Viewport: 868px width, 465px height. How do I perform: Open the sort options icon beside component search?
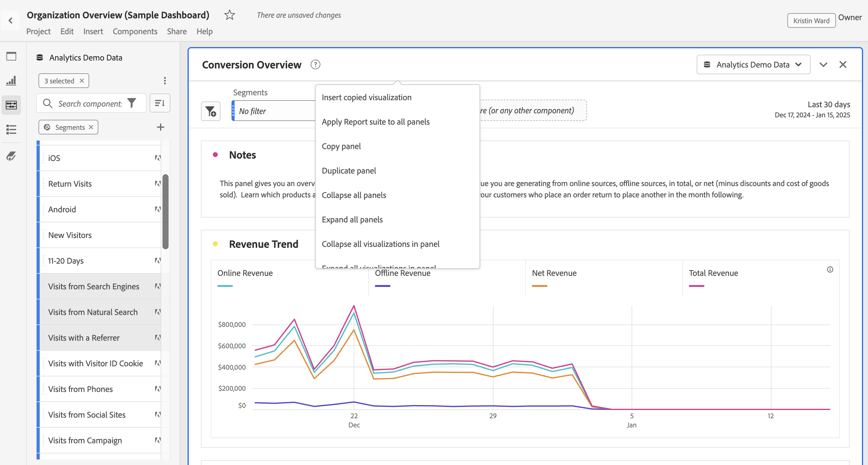pyautogui.click(x=160, y=103)
